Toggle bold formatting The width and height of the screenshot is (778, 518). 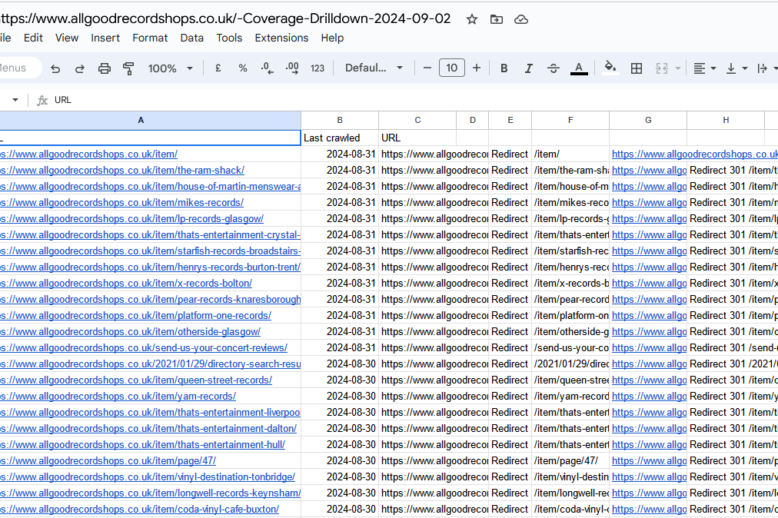[x=504, y=68]
